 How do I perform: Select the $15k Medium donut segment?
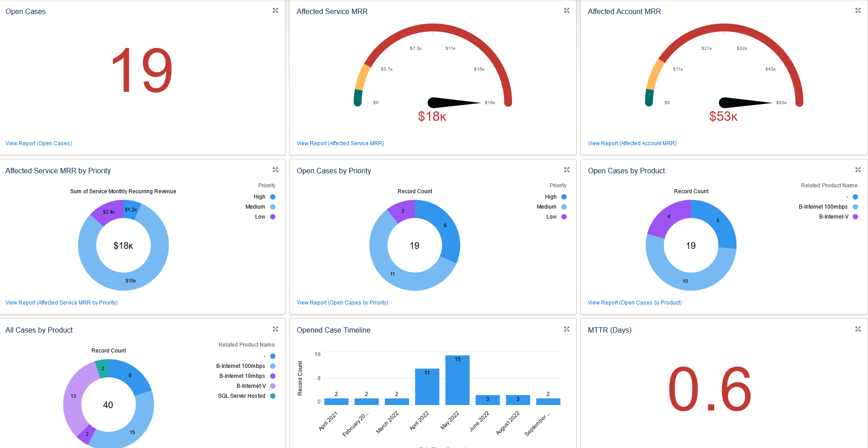[131, 281]
